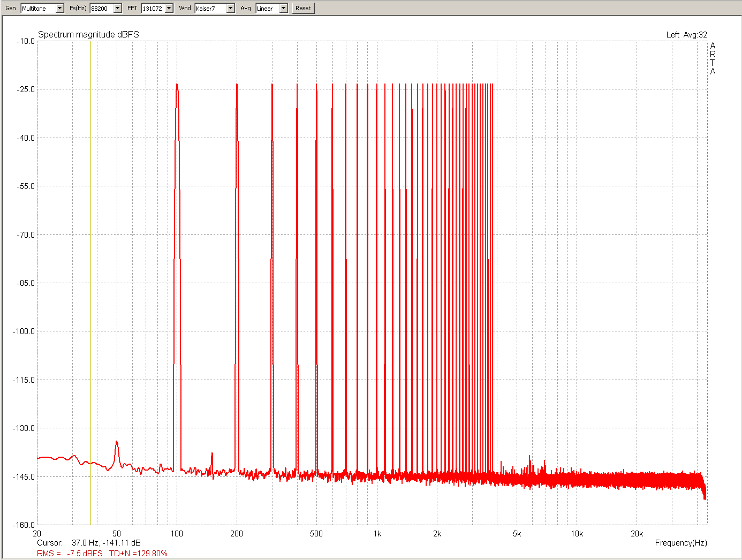This screenshot has width=742, height=560.
Task: Click the -40.0 y-axis label
Action: pos(26,138)
